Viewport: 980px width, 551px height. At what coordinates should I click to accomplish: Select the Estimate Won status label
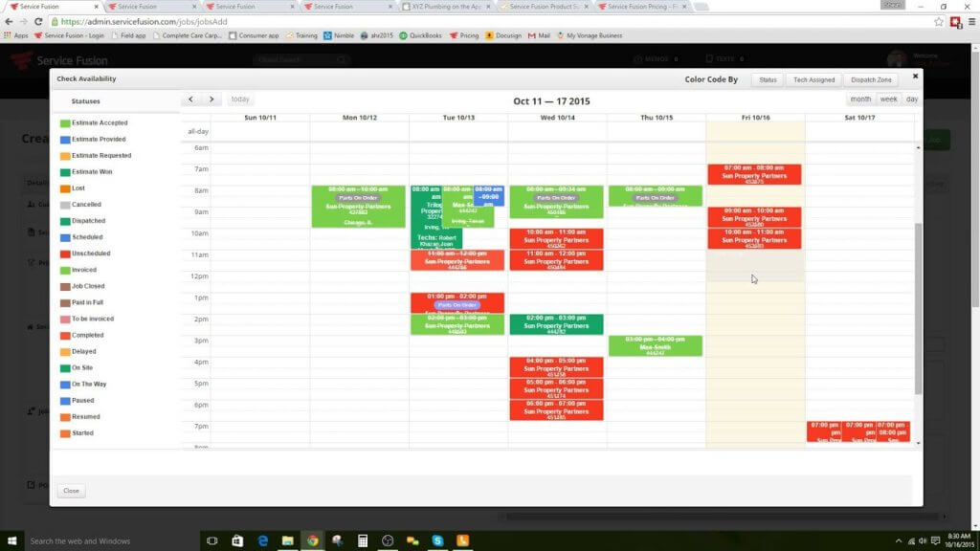(x=92, y=172)
